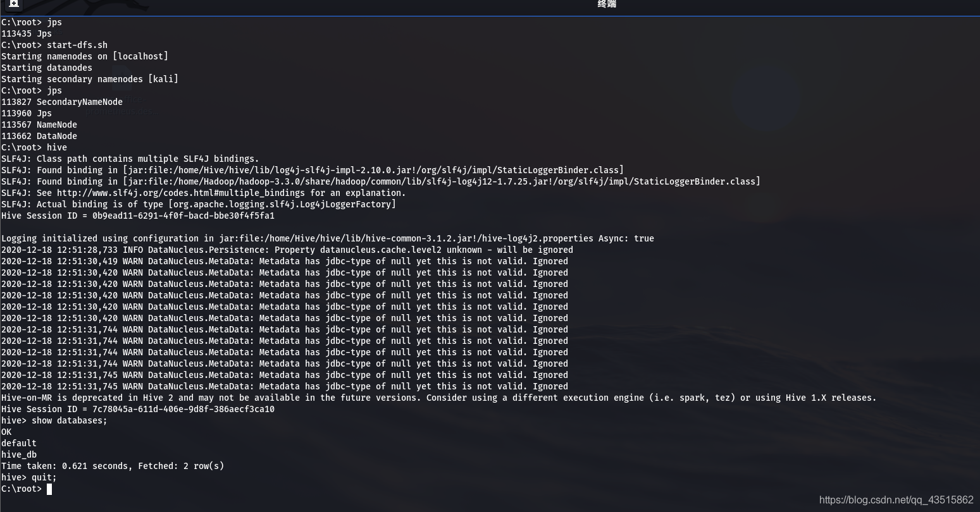
Task: Click the "113662 DataNode" process entry
Action: point(39,136)
